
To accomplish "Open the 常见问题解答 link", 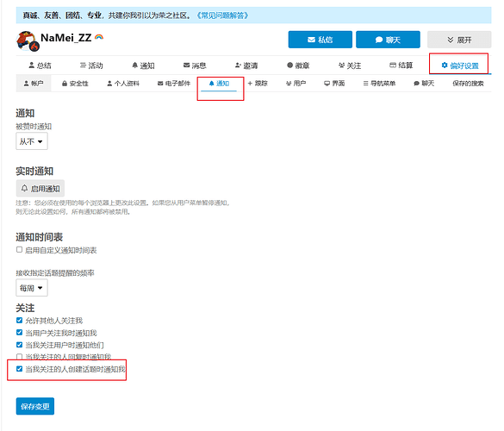I will [x=222, y=16].
